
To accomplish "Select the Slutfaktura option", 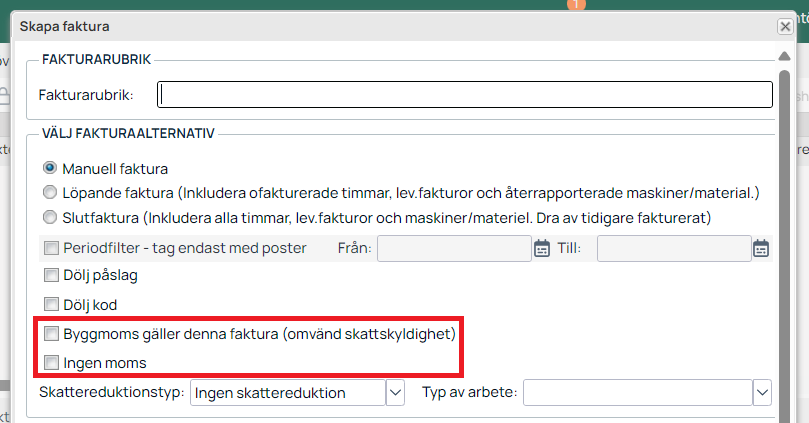I will [x=50, y=217].
